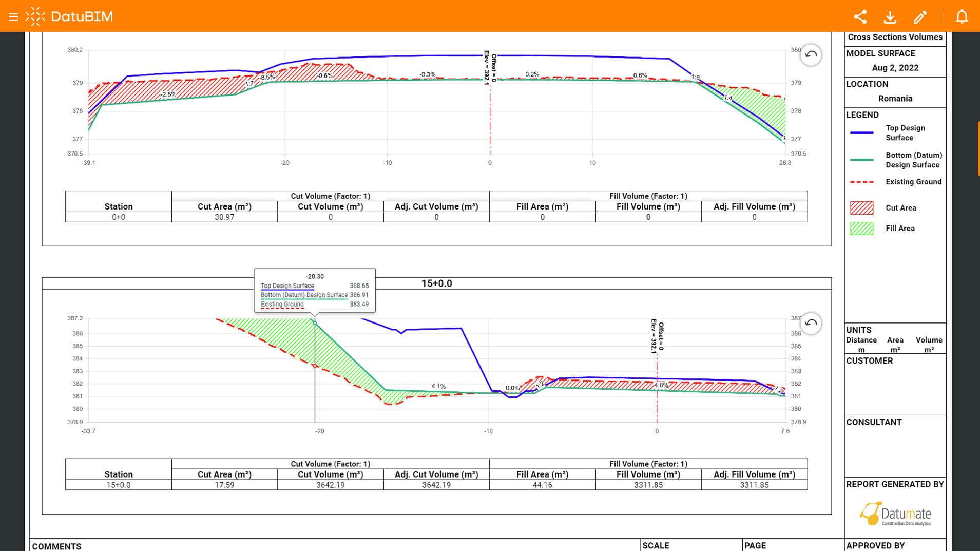Select the Fill Area color swatch
This screenshot has width=980, height=551.
pyautogui.click(x=863, y=228)
